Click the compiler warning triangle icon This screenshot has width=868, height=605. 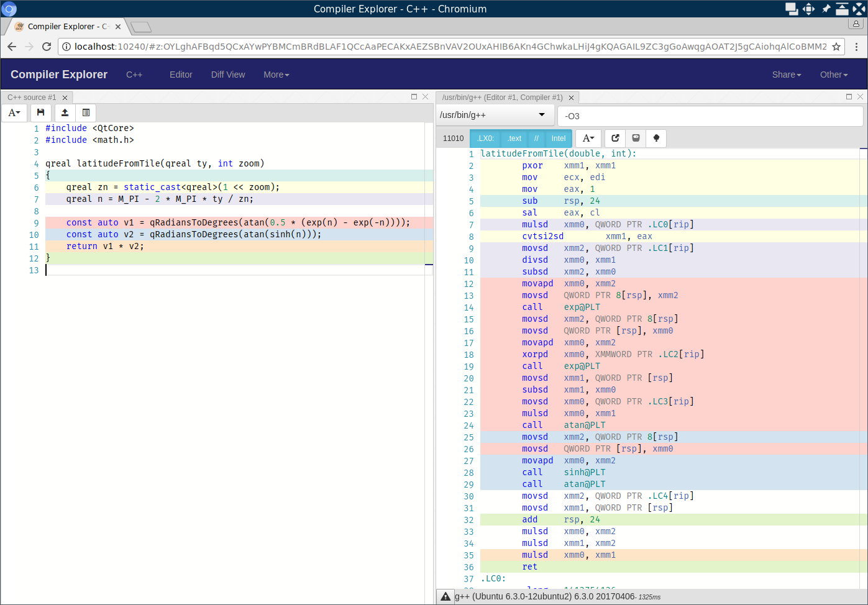click(445, 596)
